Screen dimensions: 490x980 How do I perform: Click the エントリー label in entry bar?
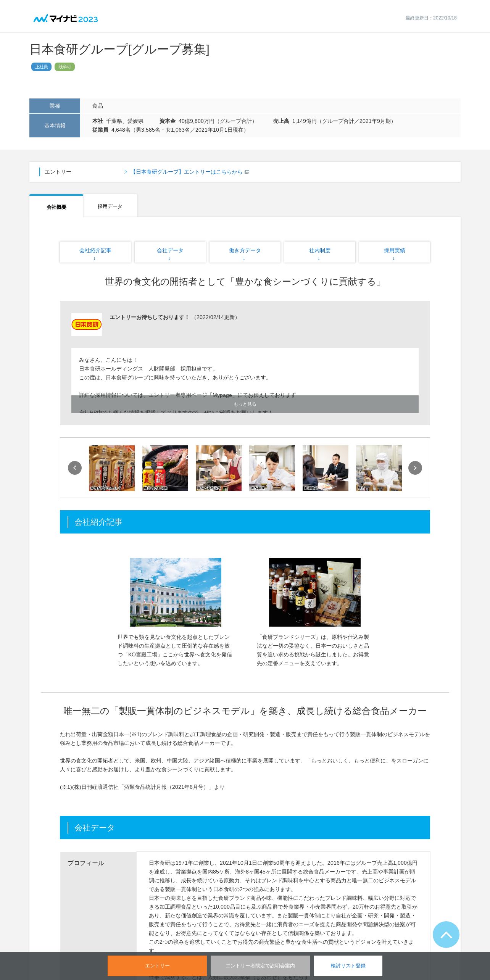click(x=58, y=172)
